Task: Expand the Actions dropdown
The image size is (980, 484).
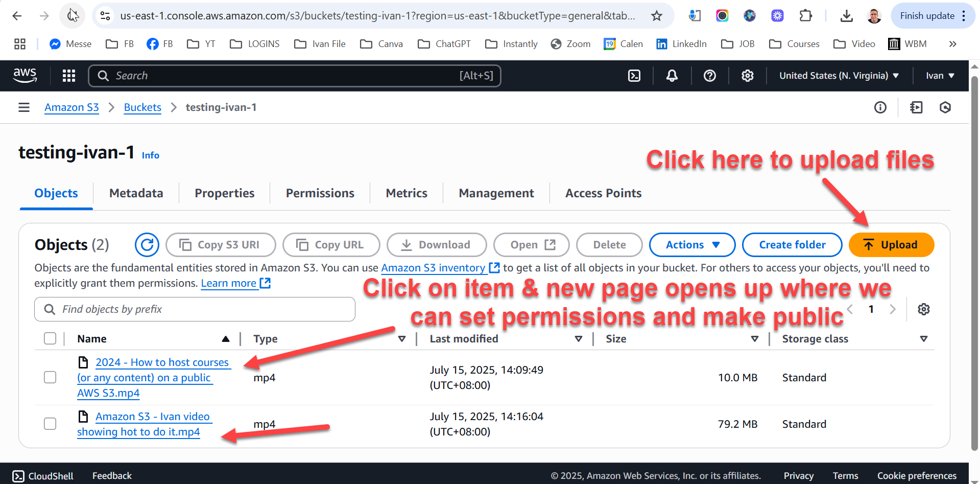Action: click(x=692, y=245)
